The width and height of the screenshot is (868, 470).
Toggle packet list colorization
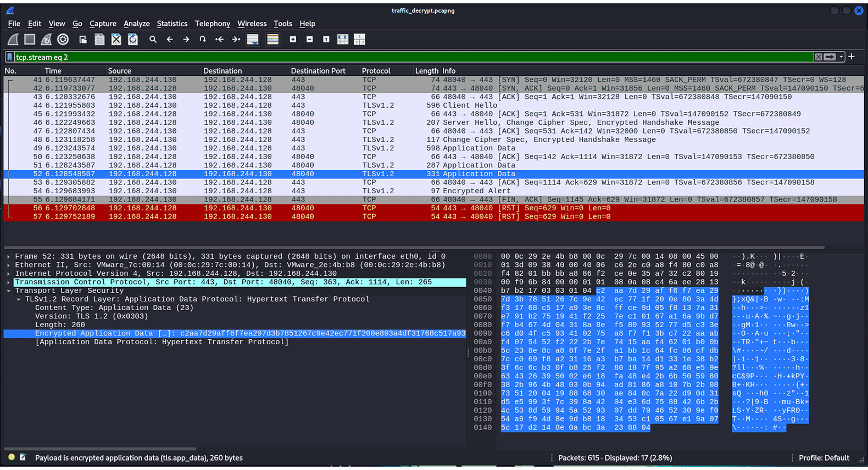click(273, 39)
